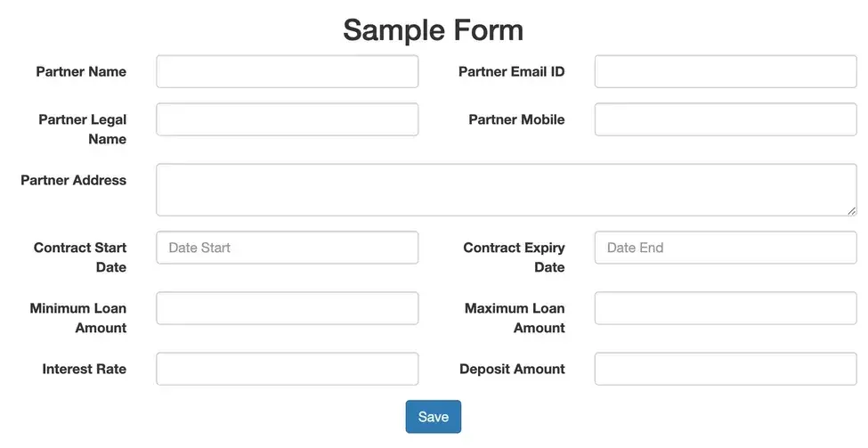
Task: Open the Date Start contract field
Action: (x=287, y=248)
